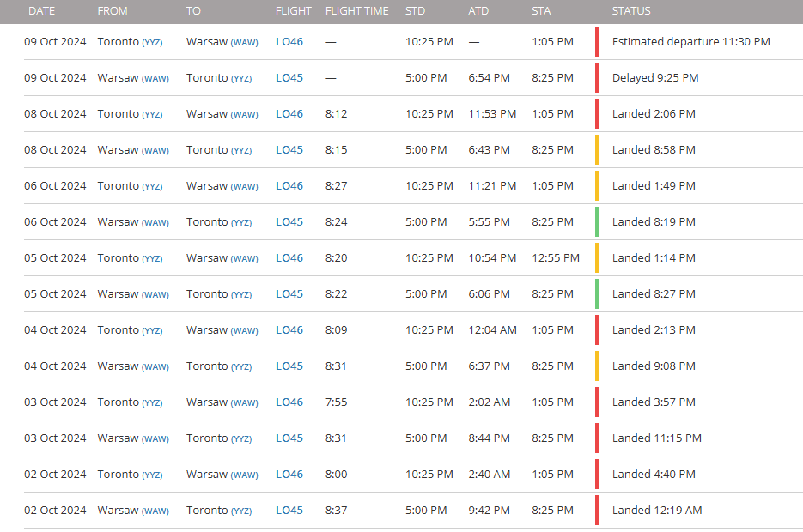Open LO46 flight link for 02 Oct 2024
This screenshot has width=803, height=532.
coord(289,475)
